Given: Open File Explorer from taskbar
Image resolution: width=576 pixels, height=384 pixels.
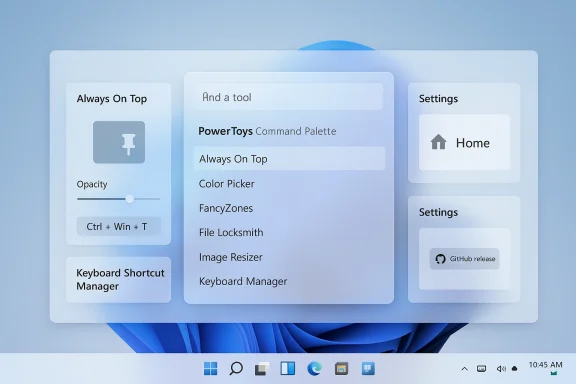Looking at the screenshot, I should 341,368.
